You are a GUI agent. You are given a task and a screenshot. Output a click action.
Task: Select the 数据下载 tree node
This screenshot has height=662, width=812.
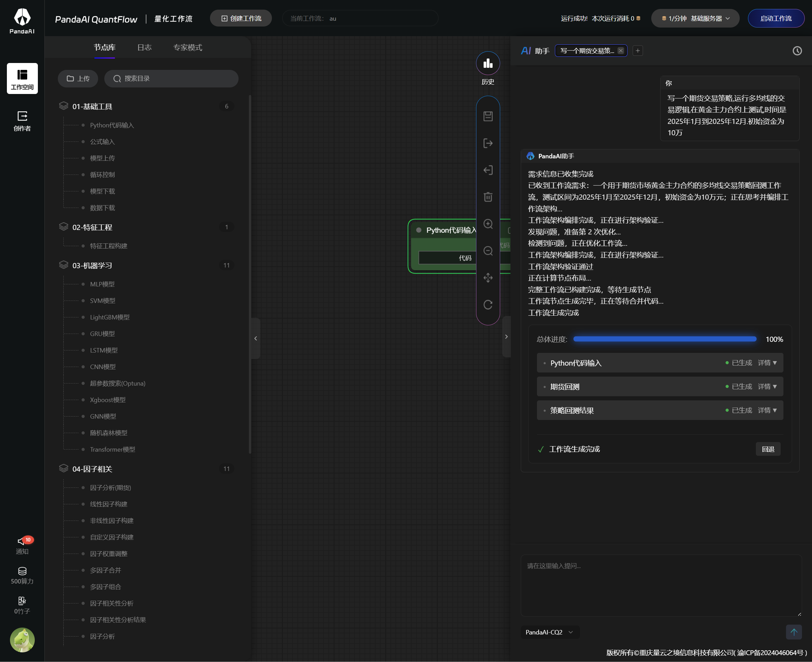102,208
